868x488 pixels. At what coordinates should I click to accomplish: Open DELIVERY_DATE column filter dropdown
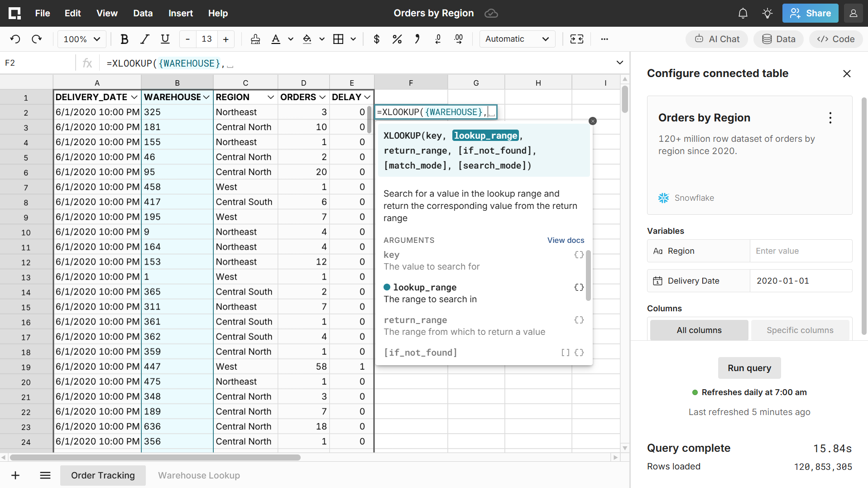(x=134, y=97)
